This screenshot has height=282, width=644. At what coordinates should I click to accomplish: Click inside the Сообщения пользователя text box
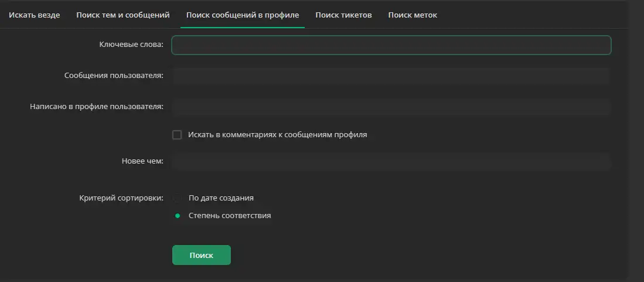pos(391,76)
